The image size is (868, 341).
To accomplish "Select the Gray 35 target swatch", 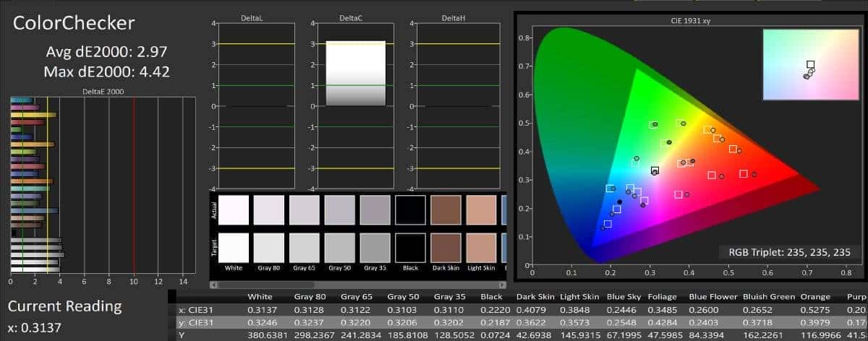I will [375, 247].
